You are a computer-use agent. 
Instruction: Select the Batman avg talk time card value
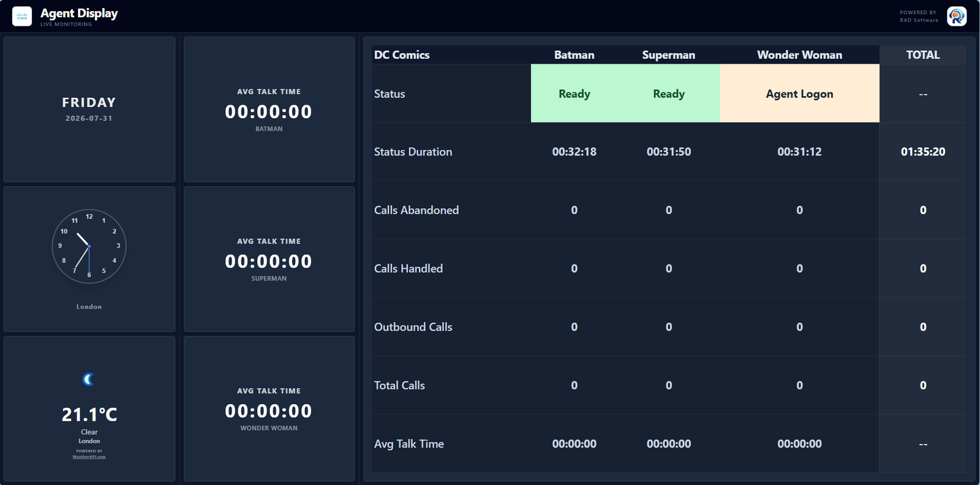pos(269,111)
